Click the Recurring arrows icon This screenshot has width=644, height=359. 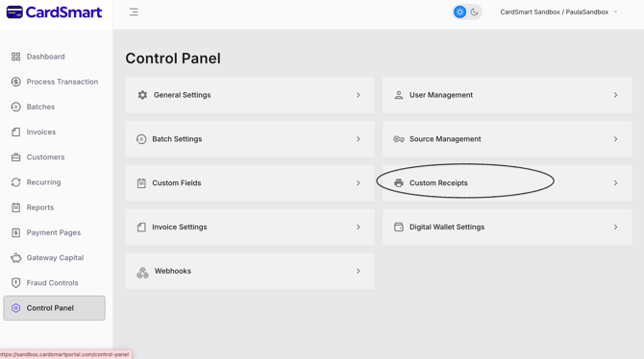click(x=15, y=182)
